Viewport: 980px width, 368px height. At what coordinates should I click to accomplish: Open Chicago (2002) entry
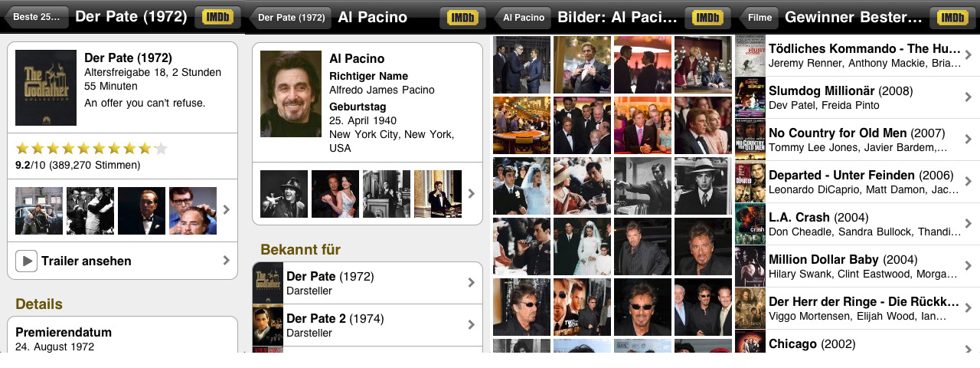point(857,343)
